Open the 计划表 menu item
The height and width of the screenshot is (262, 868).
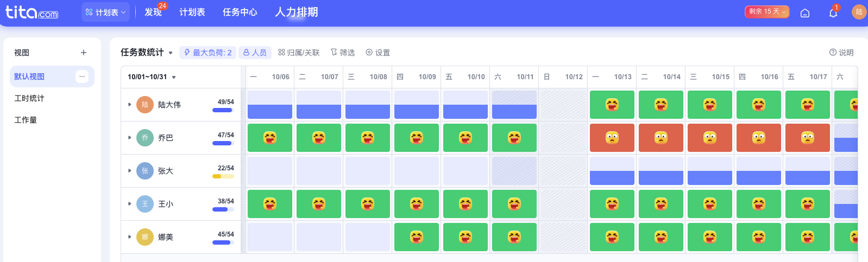(x=192, y=12)
